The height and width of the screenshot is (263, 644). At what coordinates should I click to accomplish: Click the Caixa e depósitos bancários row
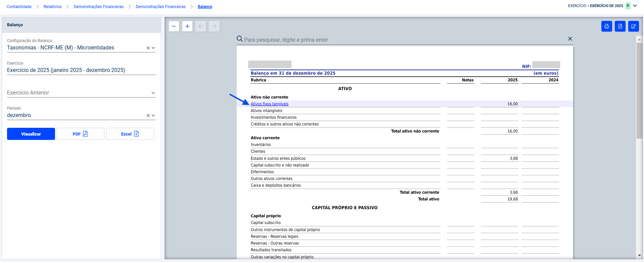[x=405, y=185]
